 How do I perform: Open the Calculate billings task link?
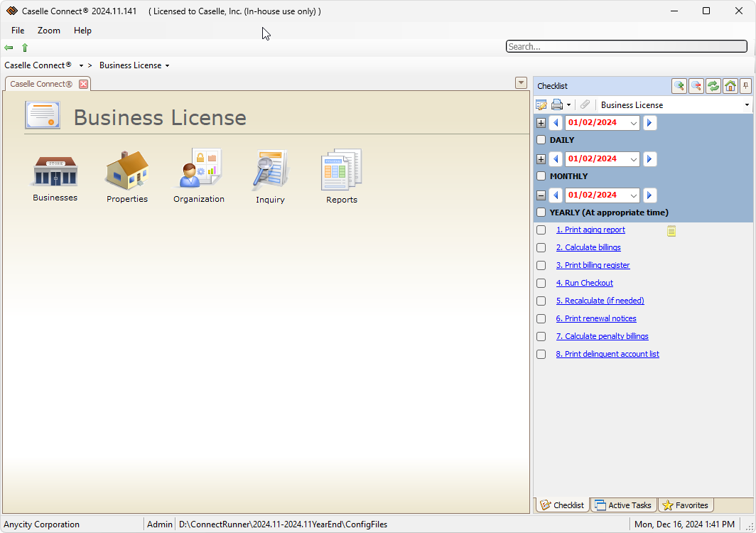[588, 247]
